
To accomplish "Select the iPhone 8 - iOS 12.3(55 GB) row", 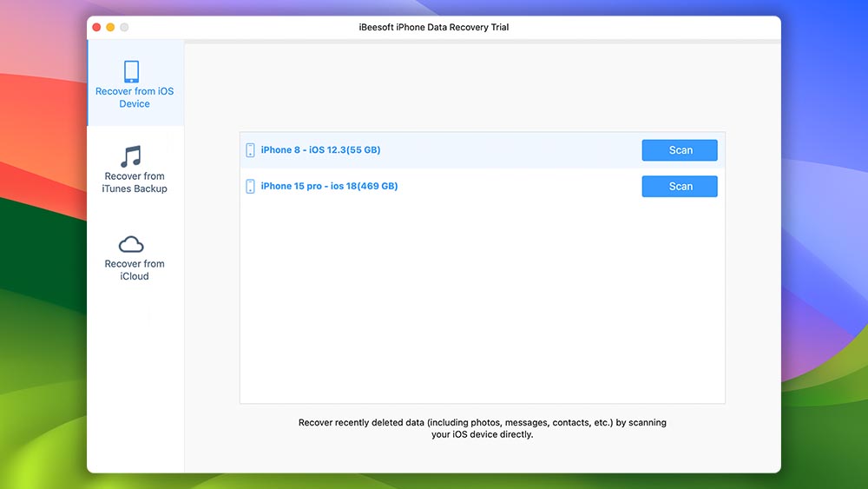I will (x=482, y=150).
